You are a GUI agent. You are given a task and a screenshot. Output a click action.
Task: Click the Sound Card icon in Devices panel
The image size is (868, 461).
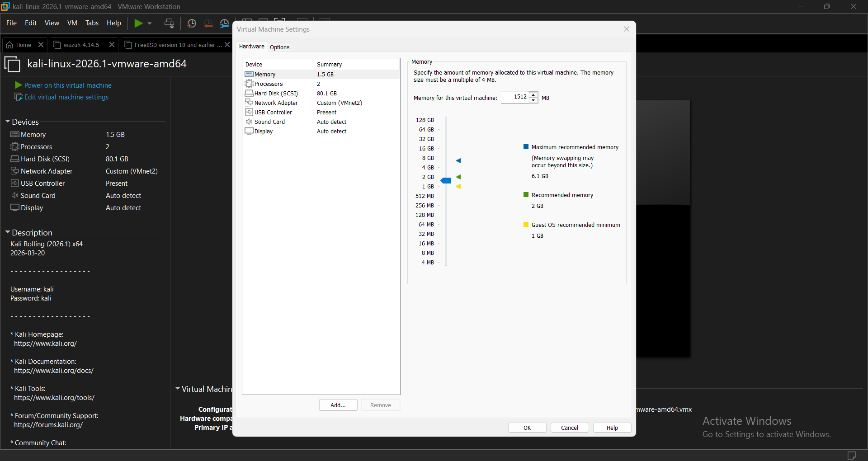15,195
